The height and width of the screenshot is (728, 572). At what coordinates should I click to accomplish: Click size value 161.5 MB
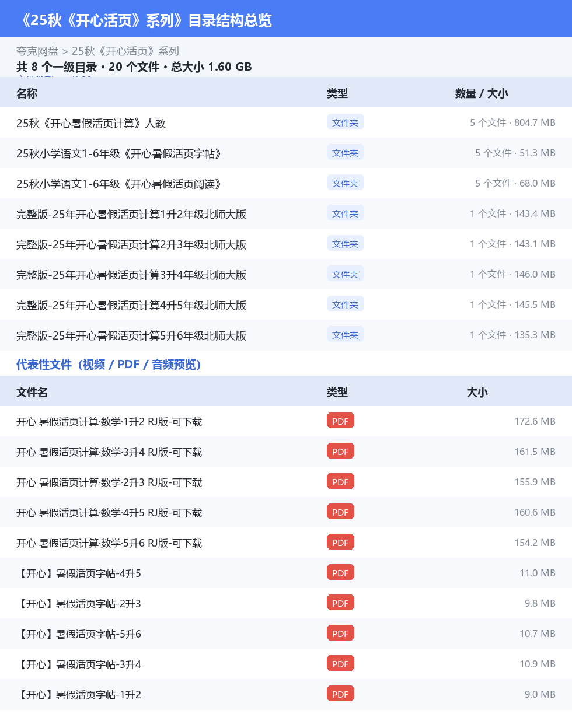point(535,452)
